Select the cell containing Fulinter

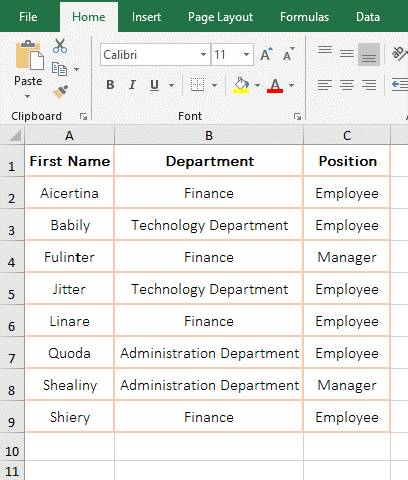69,257
